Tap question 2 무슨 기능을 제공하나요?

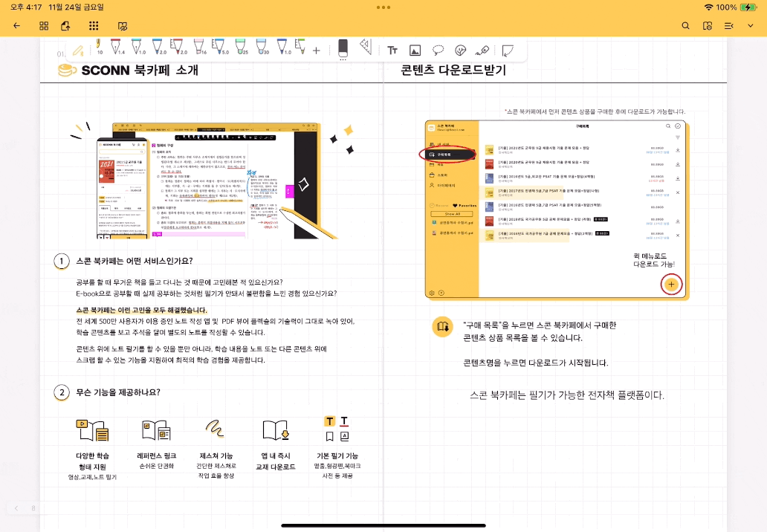(x=118, y=392)
